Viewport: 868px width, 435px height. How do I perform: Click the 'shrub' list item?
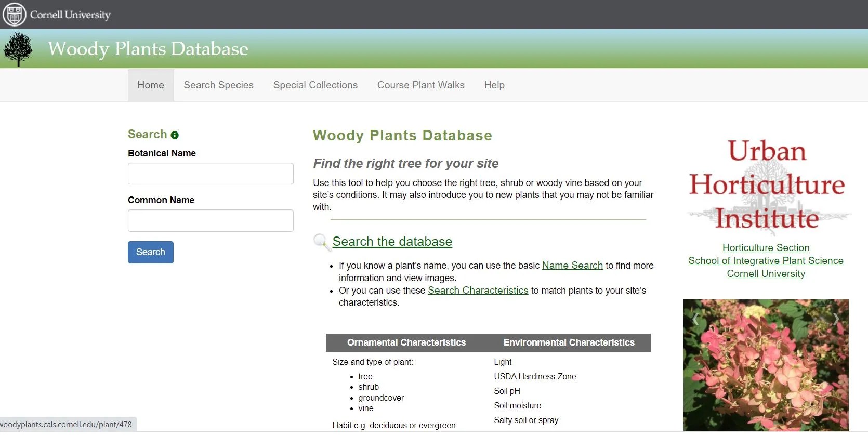tap(369, 387)
